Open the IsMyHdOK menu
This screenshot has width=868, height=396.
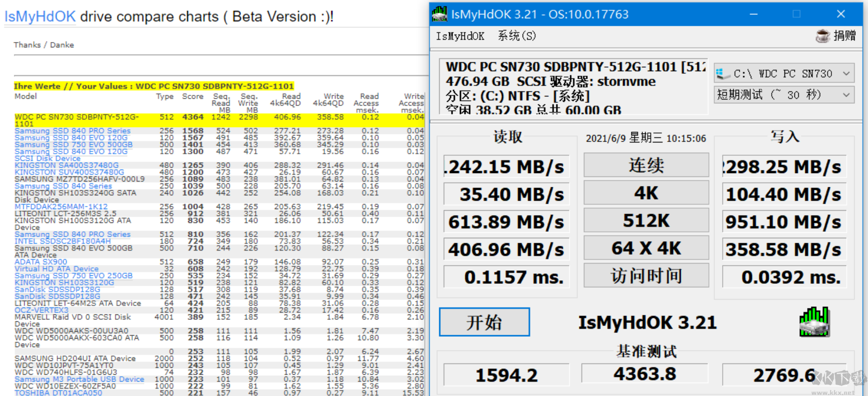tap(460, 36)
